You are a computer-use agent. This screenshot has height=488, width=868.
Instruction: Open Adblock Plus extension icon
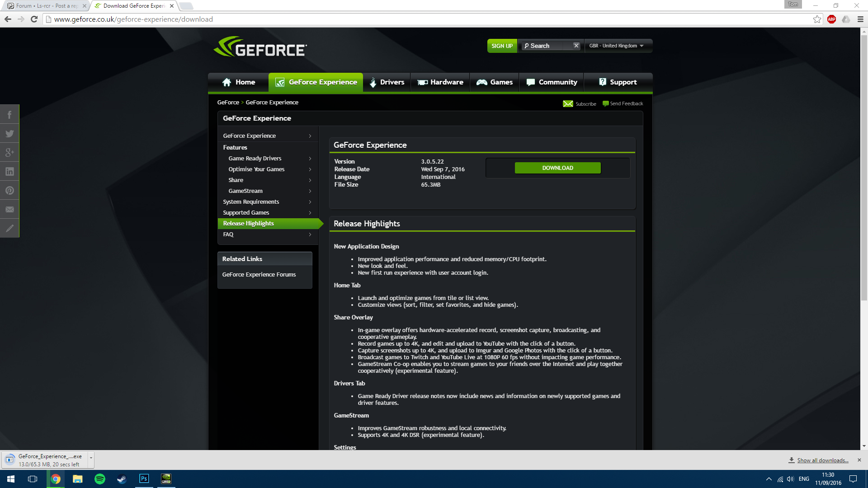831,19
